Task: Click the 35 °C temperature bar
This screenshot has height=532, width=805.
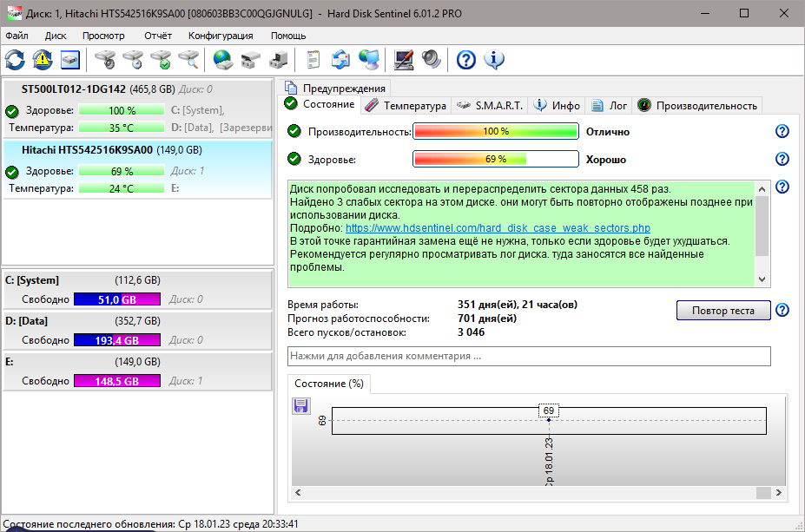Action: click(122, 128)
